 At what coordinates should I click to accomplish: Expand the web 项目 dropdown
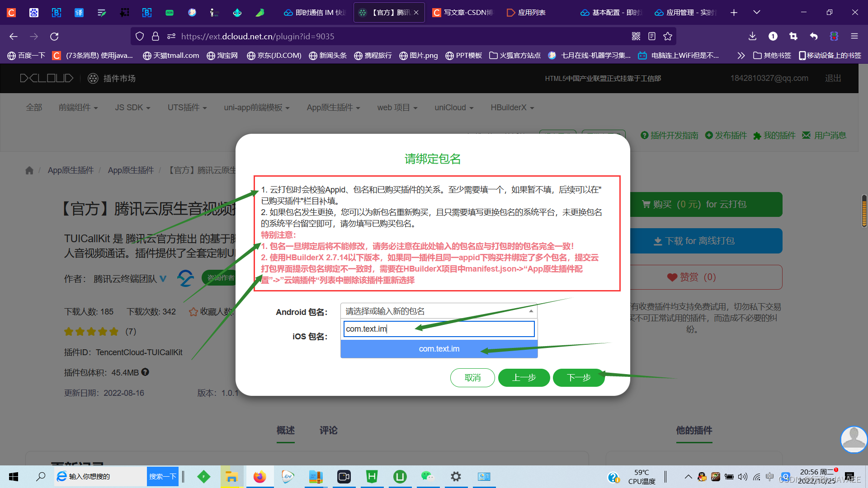pos(397,108)
